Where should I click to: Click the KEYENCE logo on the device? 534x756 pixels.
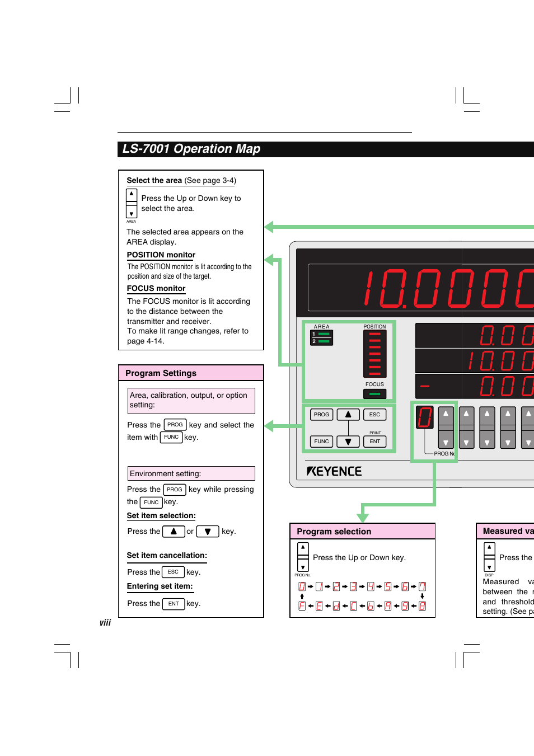(x=334, y=471)
